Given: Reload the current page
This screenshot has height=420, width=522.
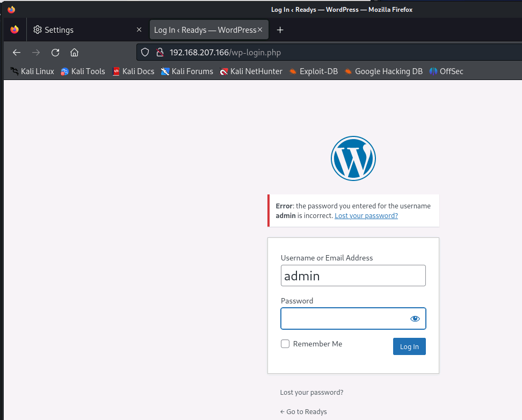Looking at the screenshot, I should [55, 52].
